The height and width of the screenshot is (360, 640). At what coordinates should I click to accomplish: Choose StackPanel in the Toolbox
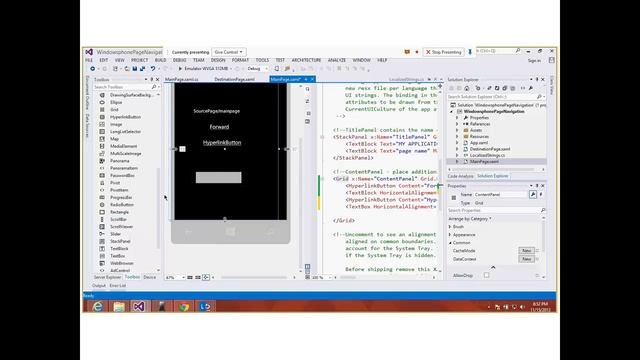click(x=120, y=241)
